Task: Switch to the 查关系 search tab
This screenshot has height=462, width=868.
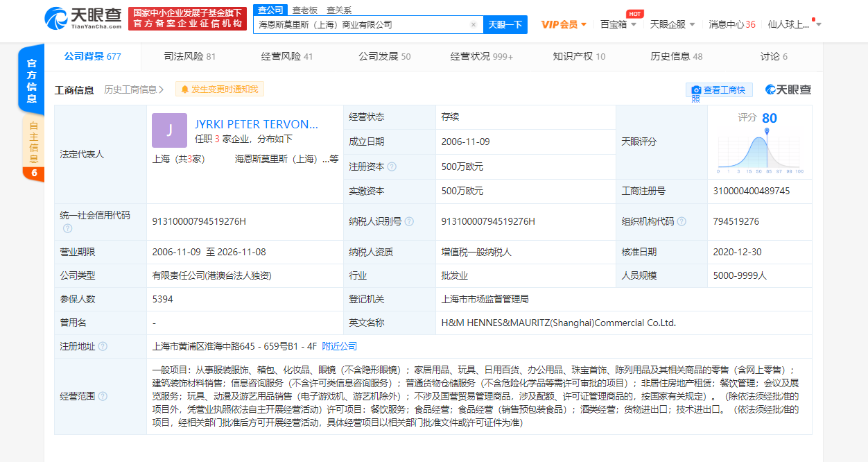Action: [x=338, y=10]
